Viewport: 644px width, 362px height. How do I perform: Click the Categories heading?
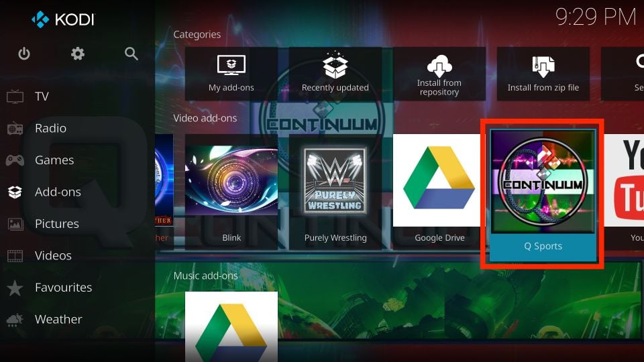[x=197, y=35]
